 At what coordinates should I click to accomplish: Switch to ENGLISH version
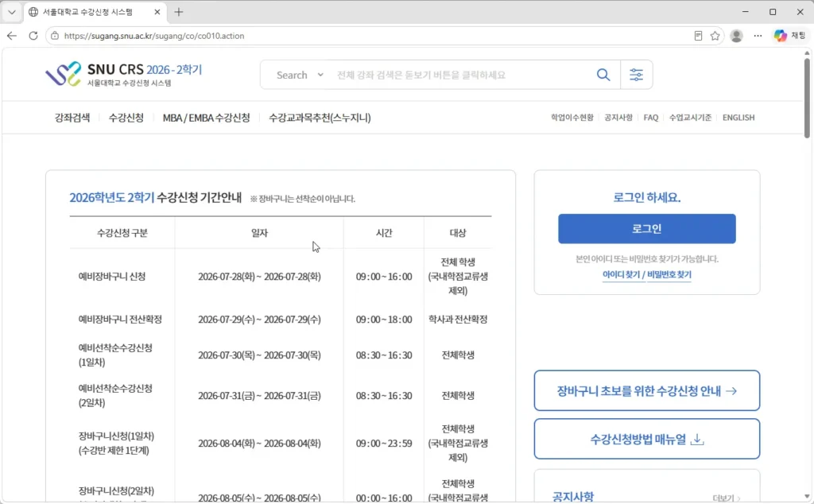pyautogui.click(x=738, y=118)
